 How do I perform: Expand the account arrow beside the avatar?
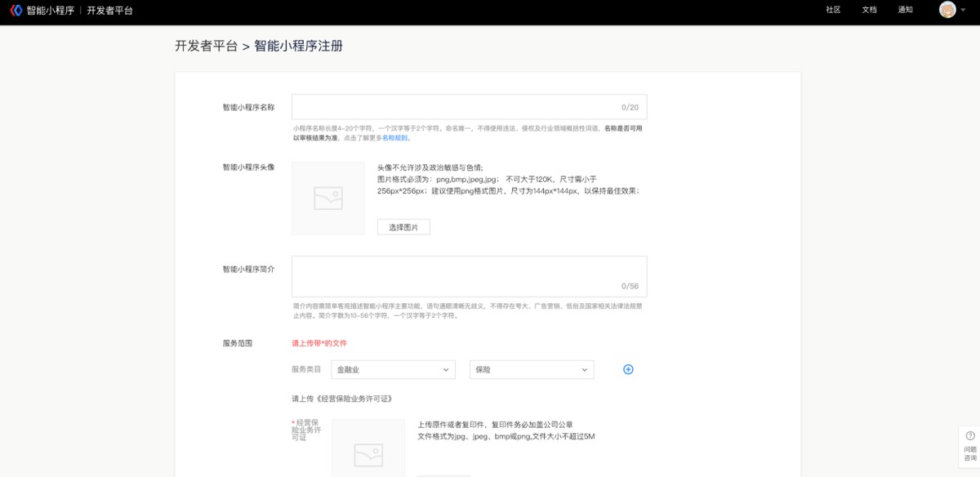click(x=964, y=11)
